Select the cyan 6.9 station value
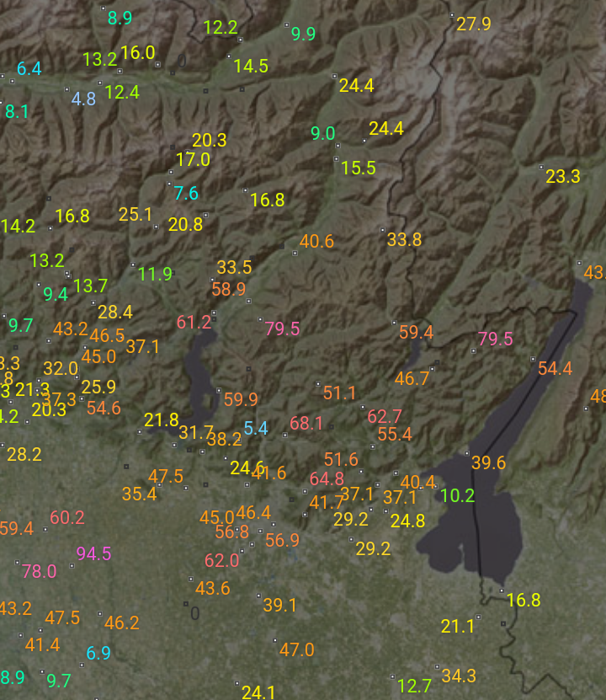 98,653
